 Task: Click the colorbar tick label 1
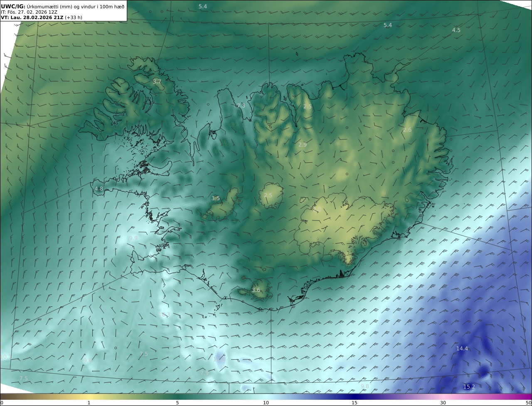pos(89,403)
